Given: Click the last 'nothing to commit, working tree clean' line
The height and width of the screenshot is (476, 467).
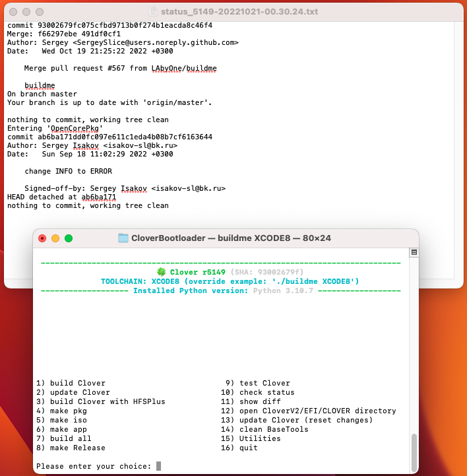Looking at the screenshot, I should [x=88, y=205].
